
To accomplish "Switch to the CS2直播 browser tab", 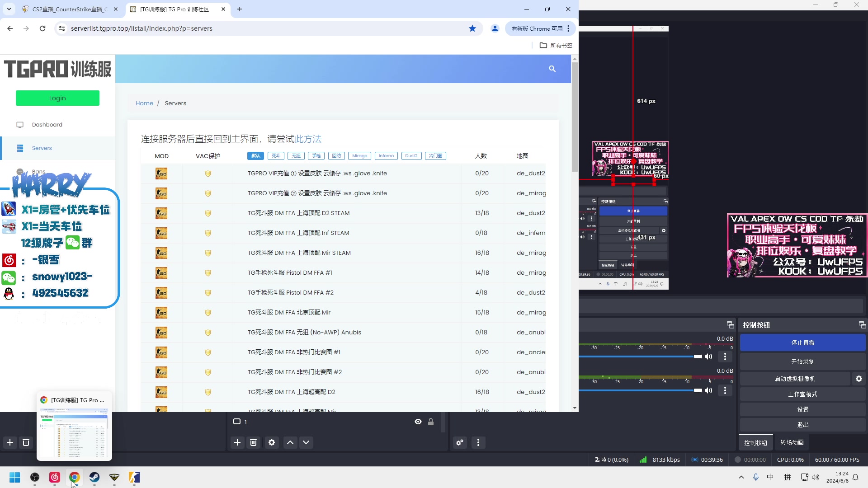I will pos(71,9).
